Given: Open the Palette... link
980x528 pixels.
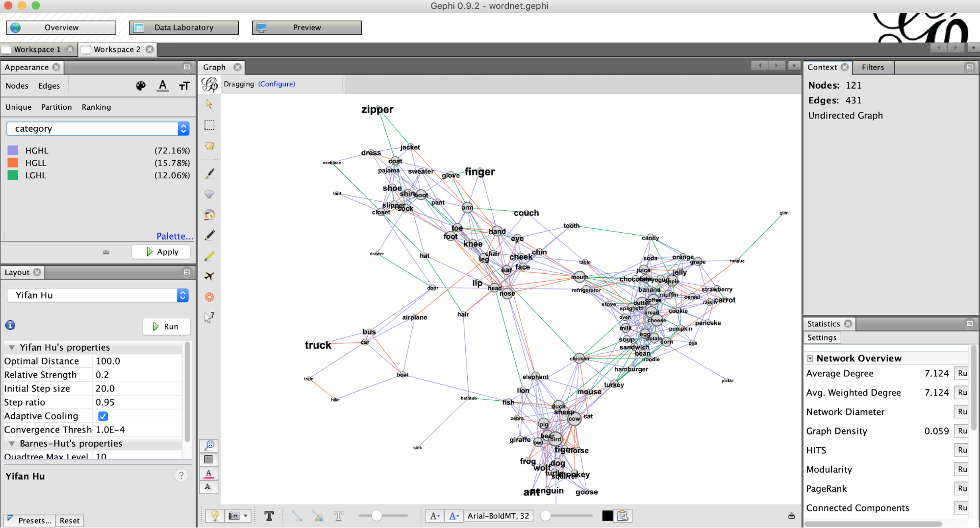Looking at the screenshot, I should 175,236.
